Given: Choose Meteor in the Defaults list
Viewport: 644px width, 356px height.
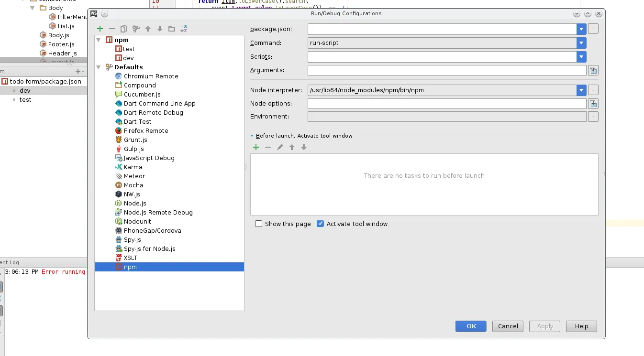Looking at the screenshot, I should 130,176.
